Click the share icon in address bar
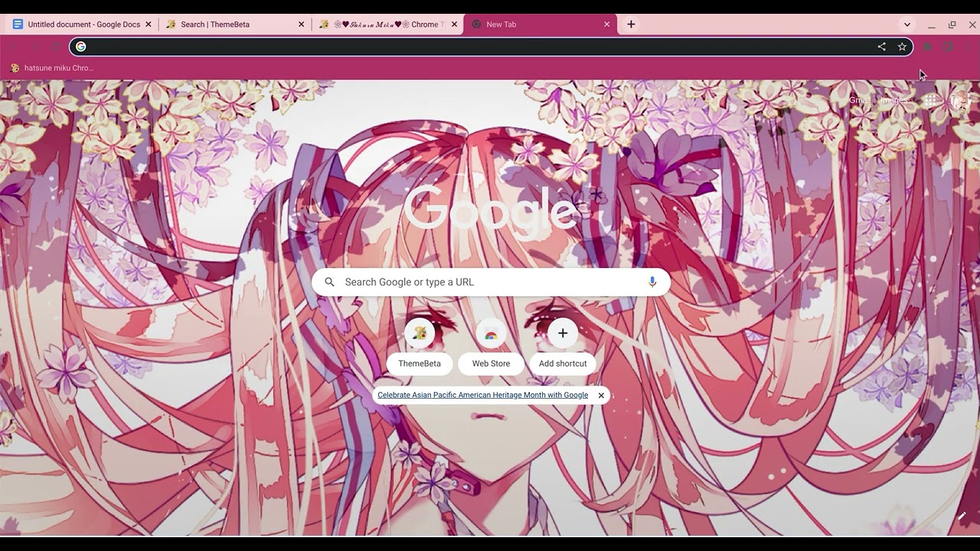Viewport: 980px width, 551px height. click(882, 47)
